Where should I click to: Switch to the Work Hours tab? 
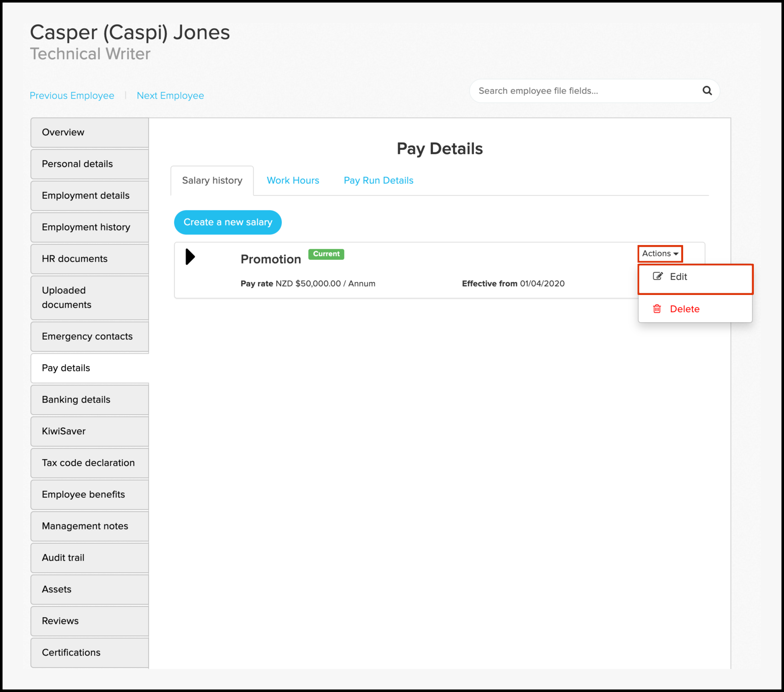click(x=293, y=180)
